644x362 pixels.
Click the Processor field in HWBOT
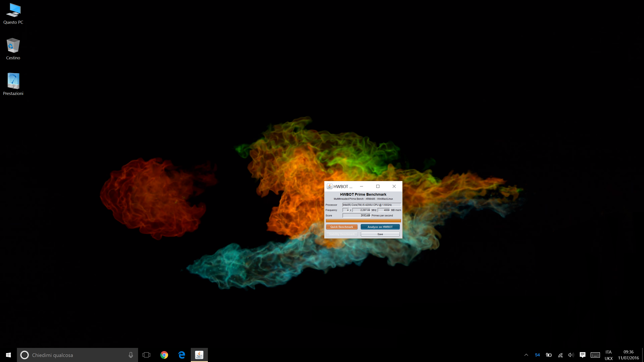tap(372, 205)
